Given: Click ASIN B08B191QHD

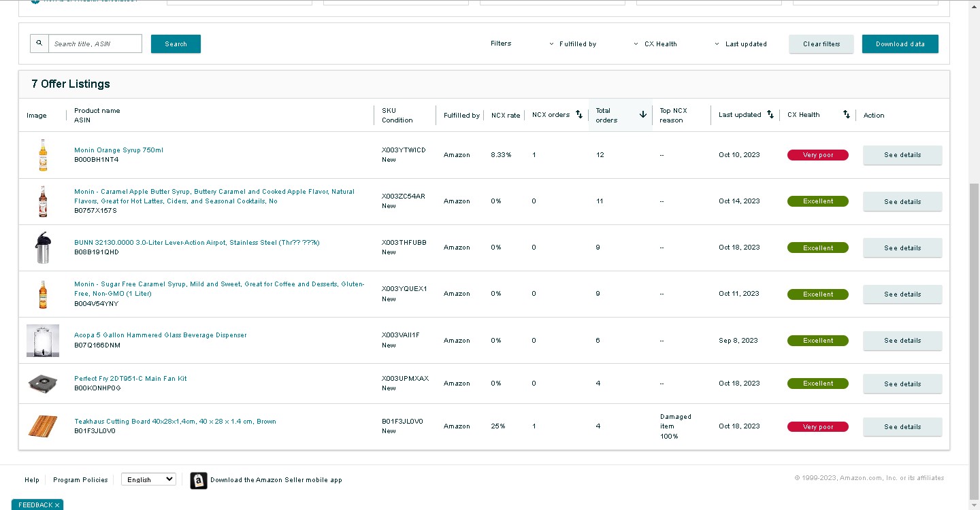Looking at the screenshot, I should tap(96, 252).
